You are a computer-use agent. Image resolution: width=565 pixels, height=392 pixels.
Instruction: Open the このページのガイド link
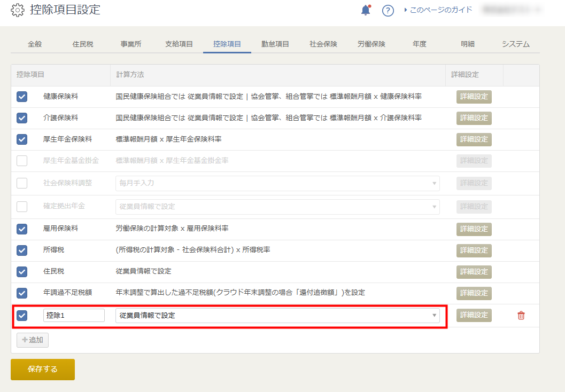coord(440,10)
